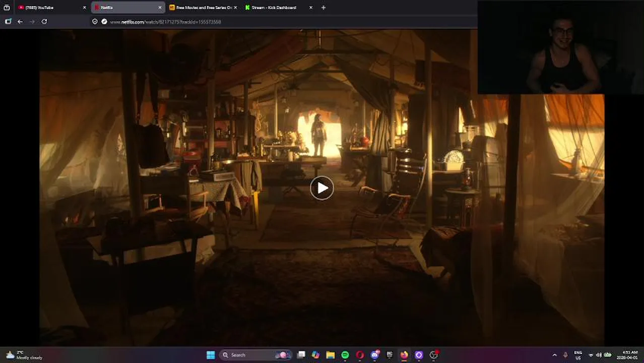Click the tracking protection shield icon
Screen dimensions: 644x363
point(95,22)
